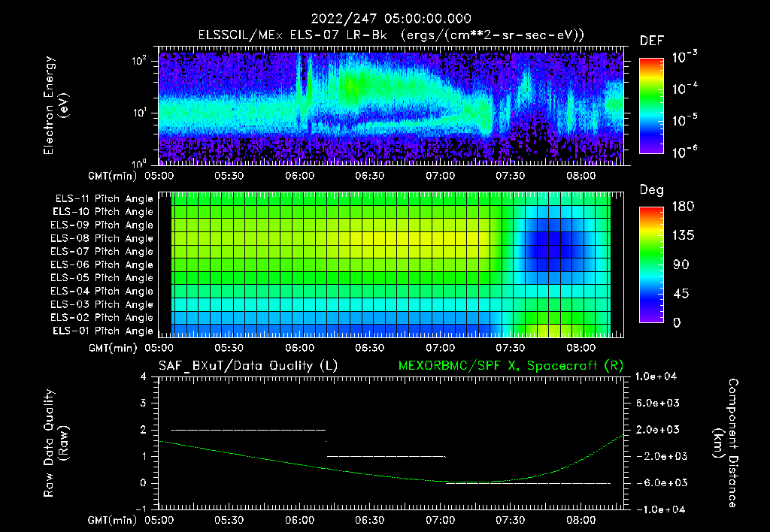Click the 10^-4 tick on DEF scale
Viewport: 770px width, 532px height.
coord(684,89)
